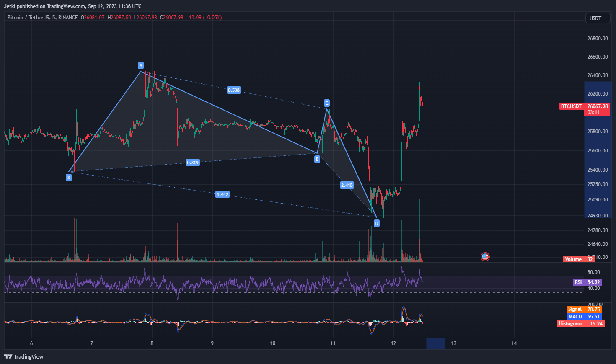Click the MACD value 55.51
The width and height of the screenshot is (616, 364).
point(594,317)
